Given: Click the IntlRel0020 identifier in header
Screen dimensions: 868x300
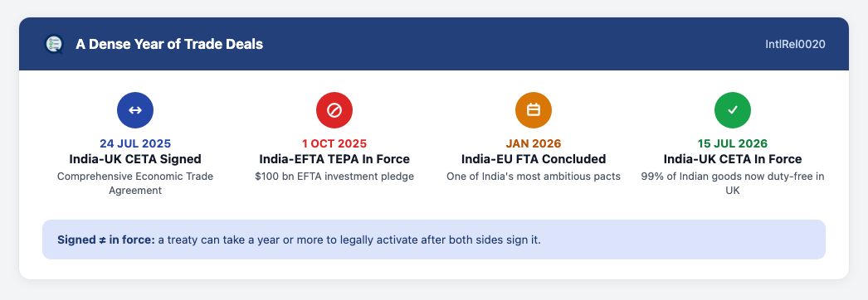Looking at the screenshot, I should point(796,44).
